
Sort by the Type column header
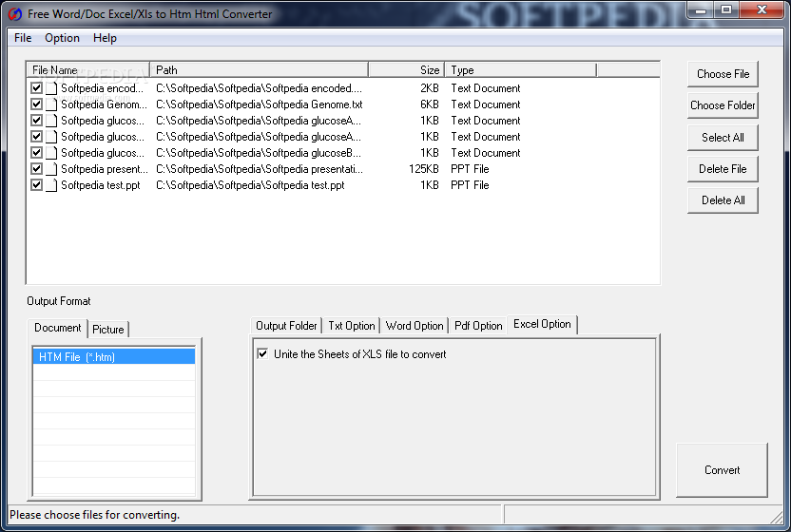coord(521,70)
